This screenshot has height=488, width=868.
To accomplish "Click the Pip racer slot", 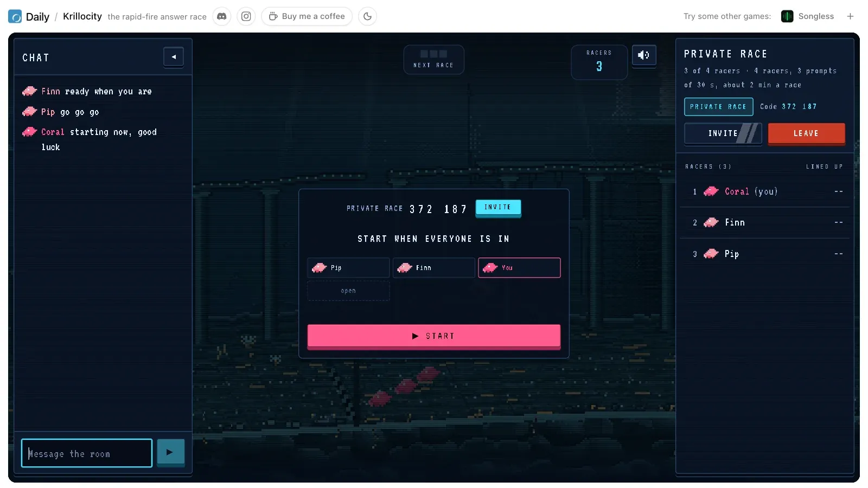I will (348, 268).
